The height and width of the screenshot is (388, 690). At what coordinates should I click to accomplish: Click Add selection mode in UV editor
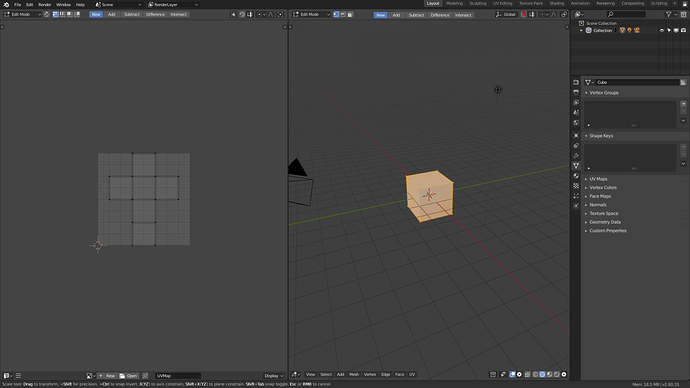111,15
